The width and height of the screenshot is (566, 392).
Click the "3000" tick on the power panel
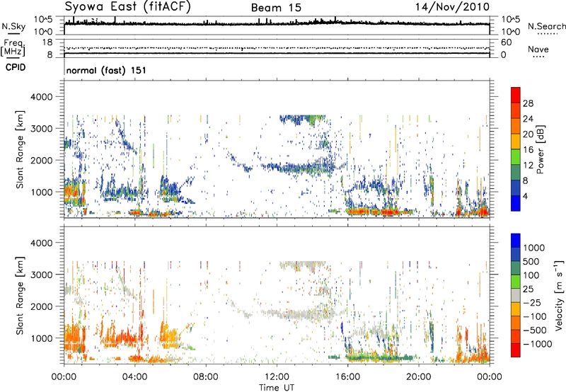(41, 129)
